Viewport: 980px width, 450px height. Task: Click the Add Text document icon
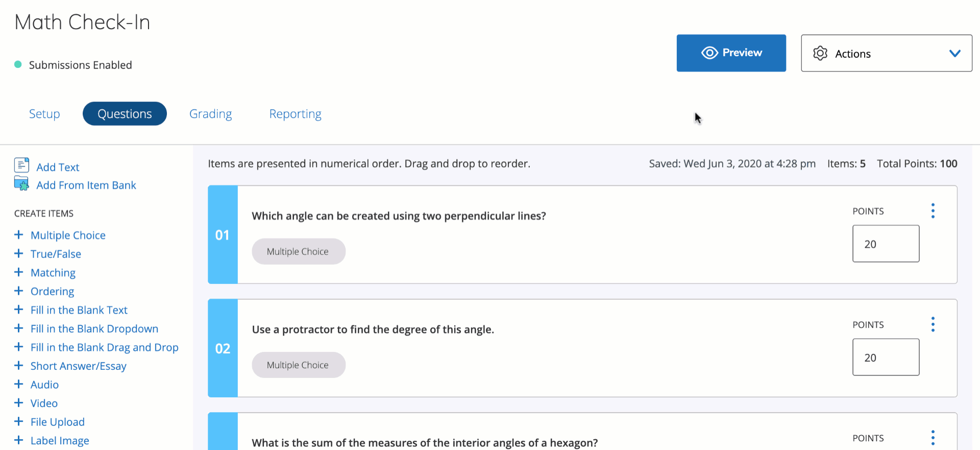(x=21, y=165)
